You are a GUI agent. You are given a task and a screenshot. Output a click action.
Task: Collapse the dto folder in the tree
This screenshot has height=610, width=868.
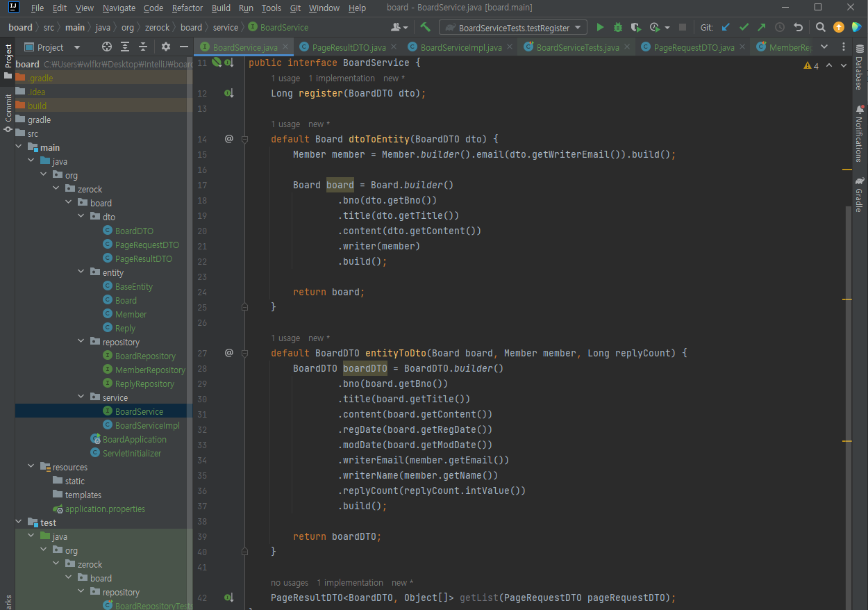coord(81,217)
